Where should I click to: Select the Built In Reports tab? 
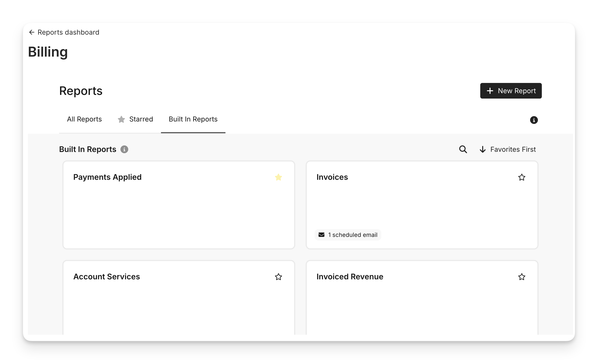[193, 119]
